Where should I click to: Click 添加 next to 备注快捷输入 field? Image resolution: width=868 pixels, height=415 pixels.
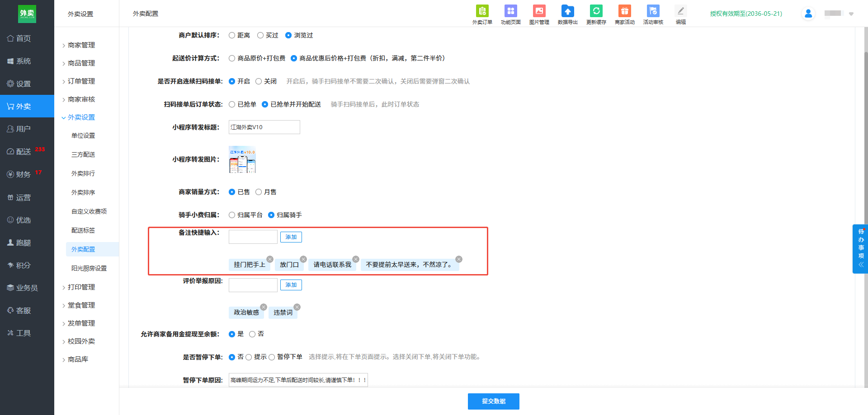[x=291, y=237]
